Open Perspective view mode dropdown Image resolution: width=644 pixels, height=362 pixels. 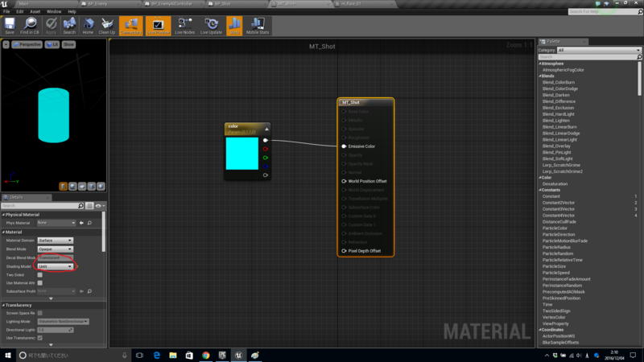coord(27,44)
